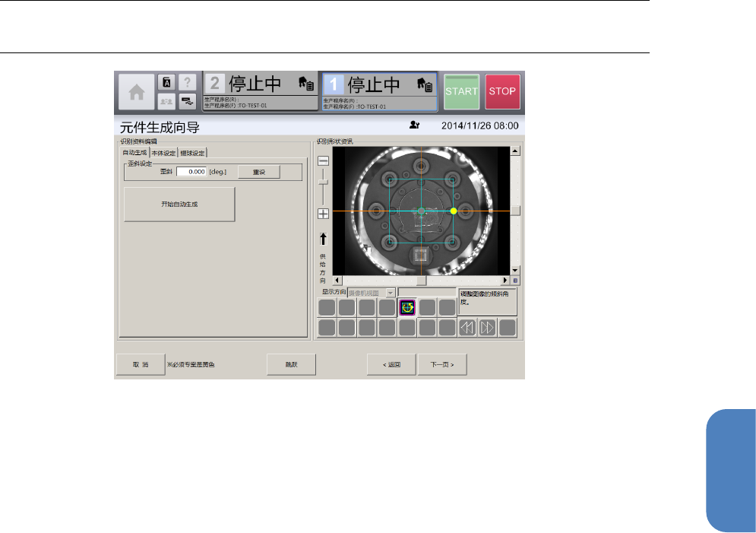This screenshot has height=533, width=756.
Task: Click the zoom out minus icon
Action: (323, 161)
